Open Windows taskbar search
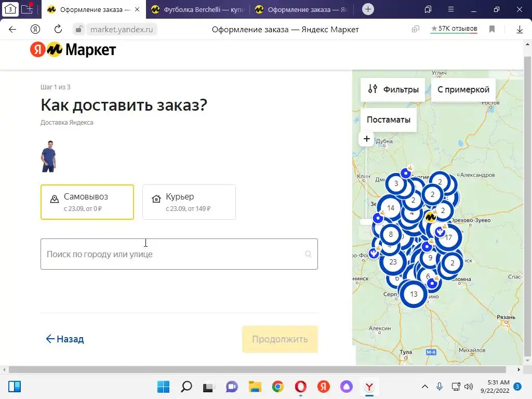This screenshot has width=532, height=399. 187,387
